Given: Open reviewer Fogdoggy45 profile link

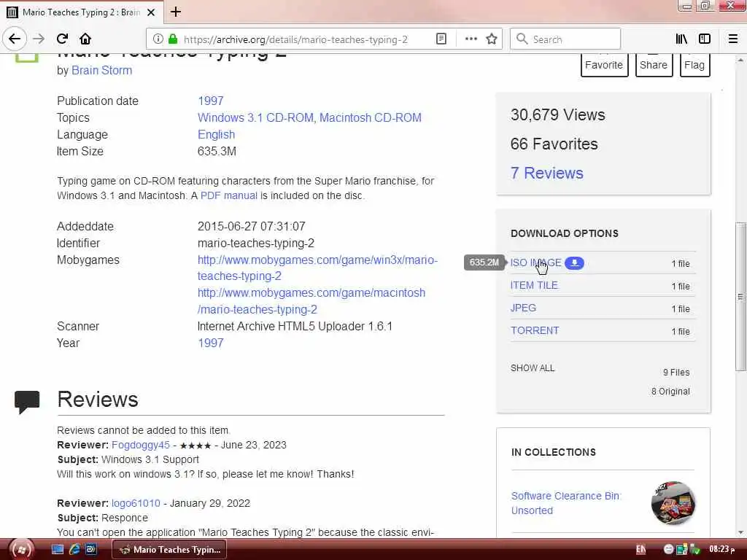Looking at the screenshot, I should click(x=141, y=446).
